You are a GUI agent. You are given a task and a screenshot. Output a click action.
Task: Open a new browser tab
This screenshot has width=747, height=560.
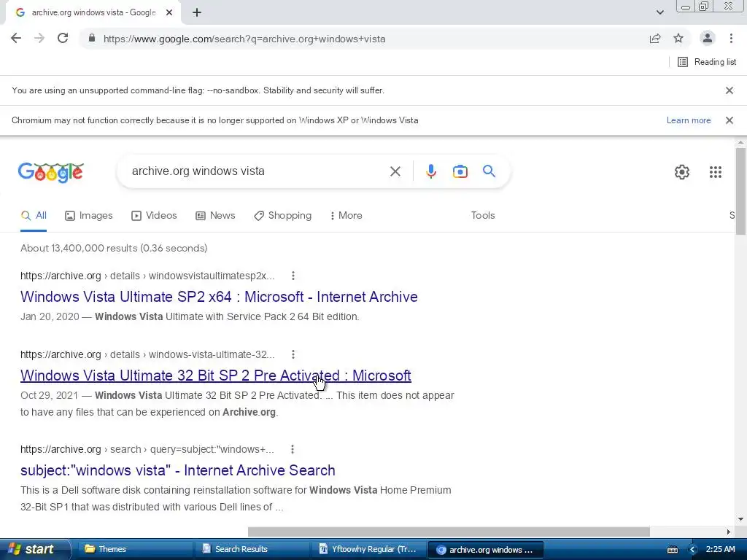pos(197,13)
